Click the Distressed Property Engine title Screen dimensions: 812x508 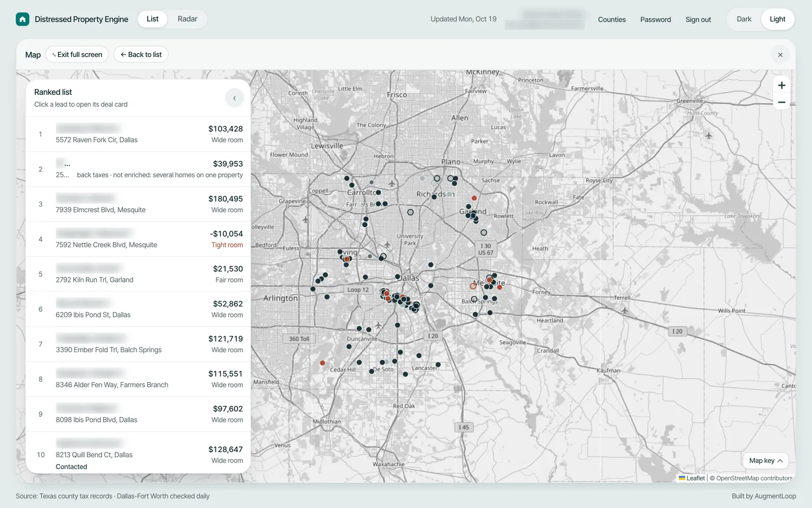click(81, 19)
